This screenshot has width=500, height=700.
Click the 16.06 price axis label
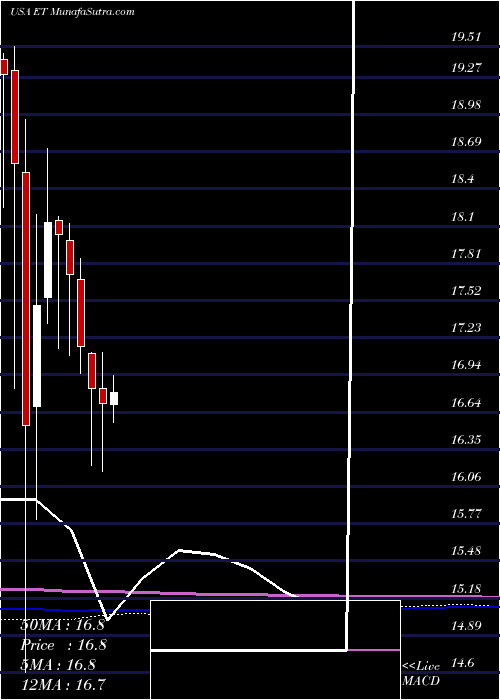pos(466,477)
